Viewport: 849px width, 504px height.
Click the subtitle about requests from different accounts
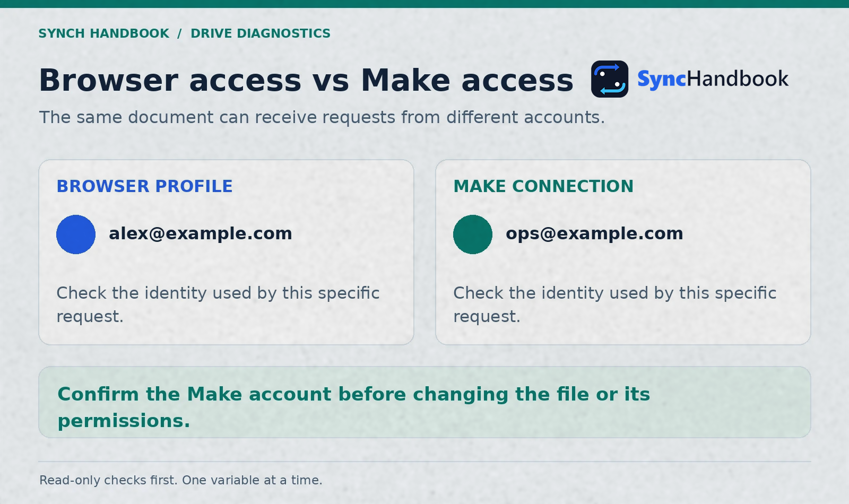(x=322, y=117)
